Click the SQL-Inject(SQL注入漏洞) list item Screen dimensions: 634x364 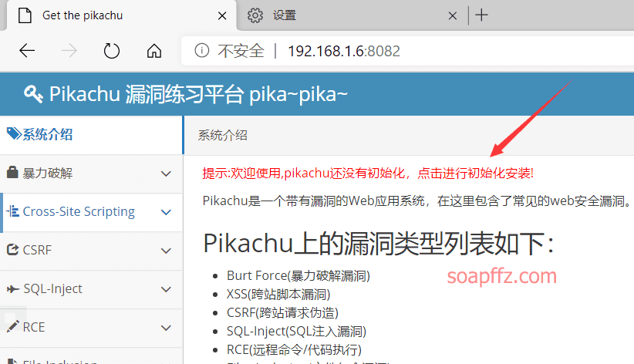(x=296, y=332)
